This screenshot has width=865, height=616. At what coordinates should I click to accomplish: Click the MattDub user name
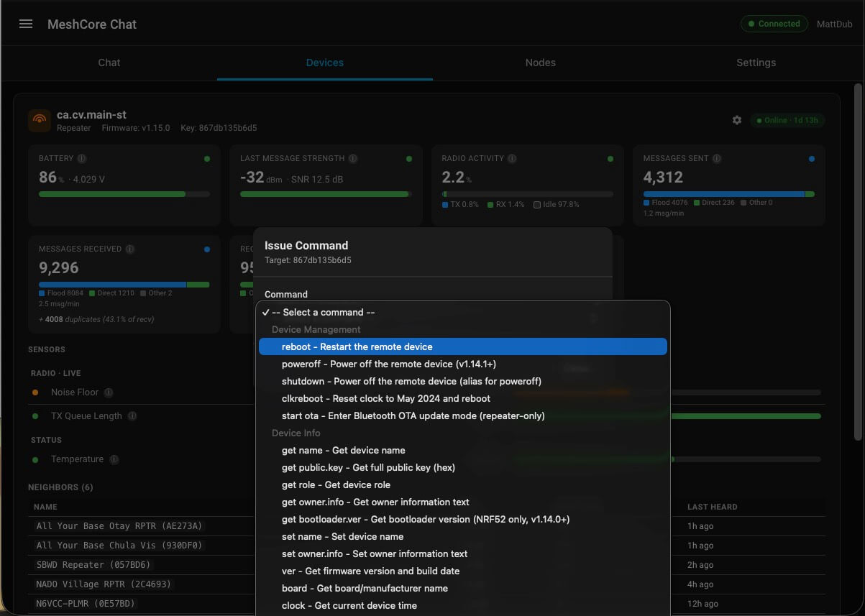click(x=834, y=24)
